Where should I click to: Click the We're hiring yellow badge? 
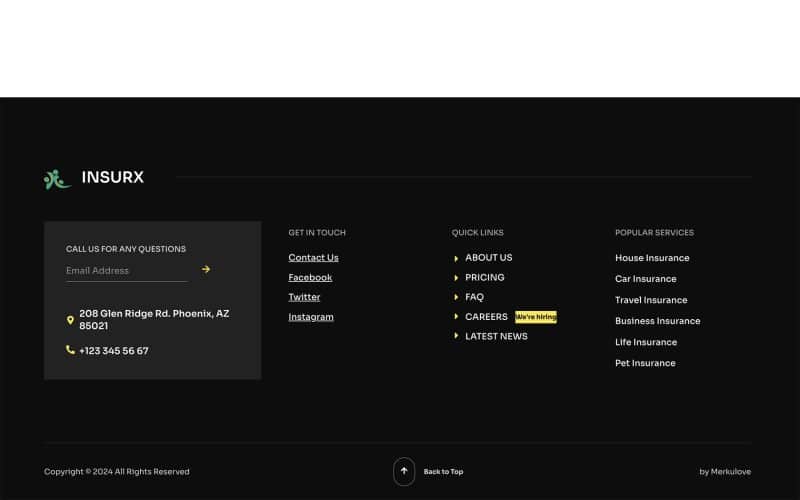pyautogui.click(x=536, y=317)
